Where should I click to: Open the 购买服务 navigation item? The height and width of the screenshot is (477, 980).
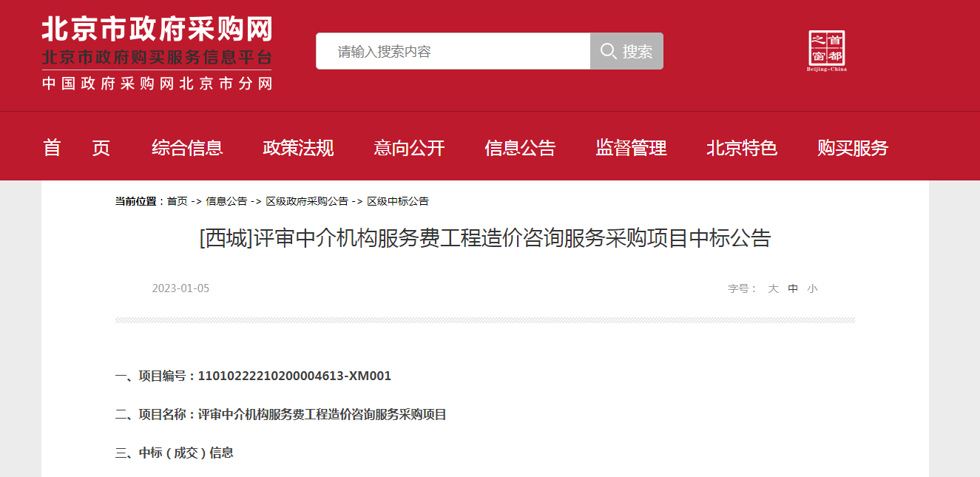853,148
